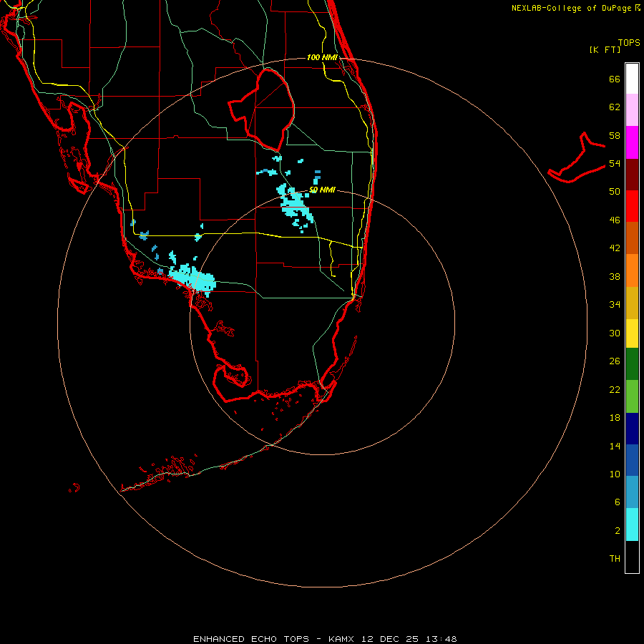
Task: Click the cyan echo cluster near 50 NMI label
Action: (295, 208)
